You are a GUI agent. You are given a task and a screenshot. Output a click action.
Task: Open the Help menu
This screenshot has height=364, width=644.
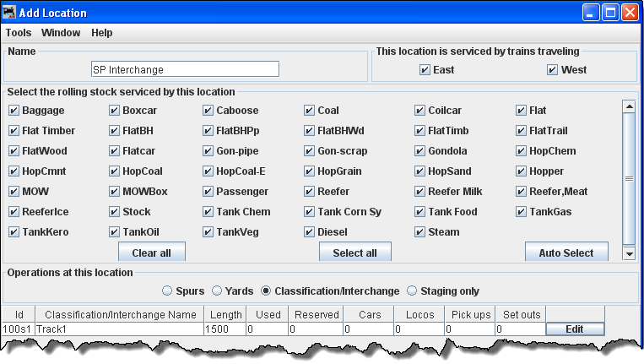coord(102,33)
